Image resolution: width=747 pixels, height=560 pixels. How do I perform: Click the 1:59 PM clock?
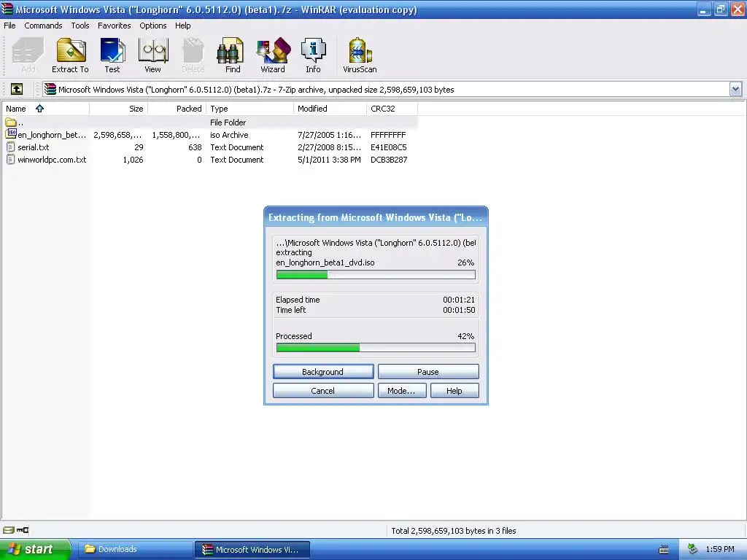click(720, 550)
